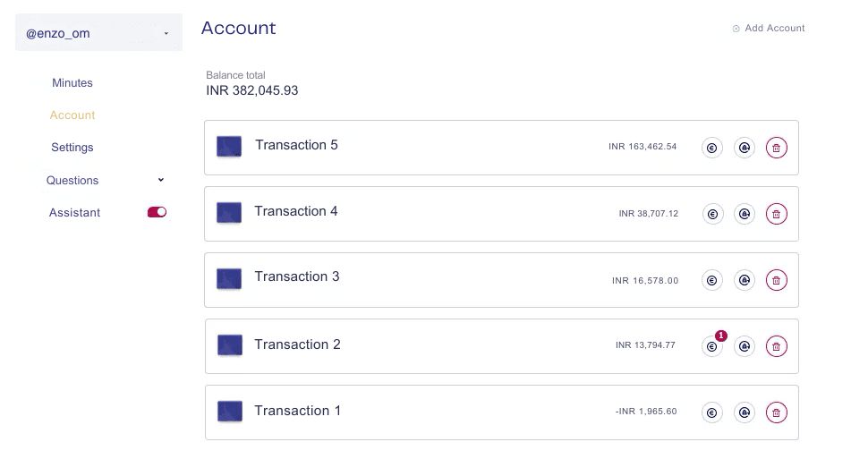The width and height of the screenshot is (868, 459).
Task: Select Account in the sidebar
Action: point(72,115)
